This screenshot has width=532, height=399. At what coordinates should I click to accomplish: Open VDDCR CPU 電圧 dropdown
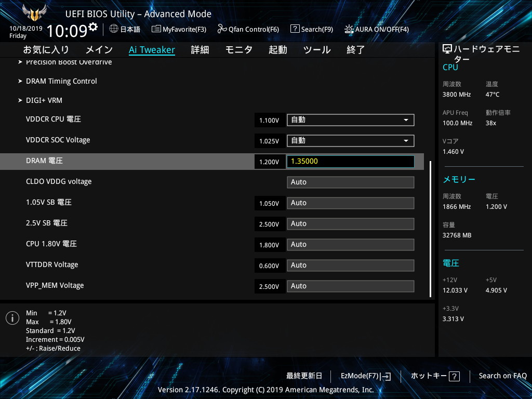click(x=351, y=120)
